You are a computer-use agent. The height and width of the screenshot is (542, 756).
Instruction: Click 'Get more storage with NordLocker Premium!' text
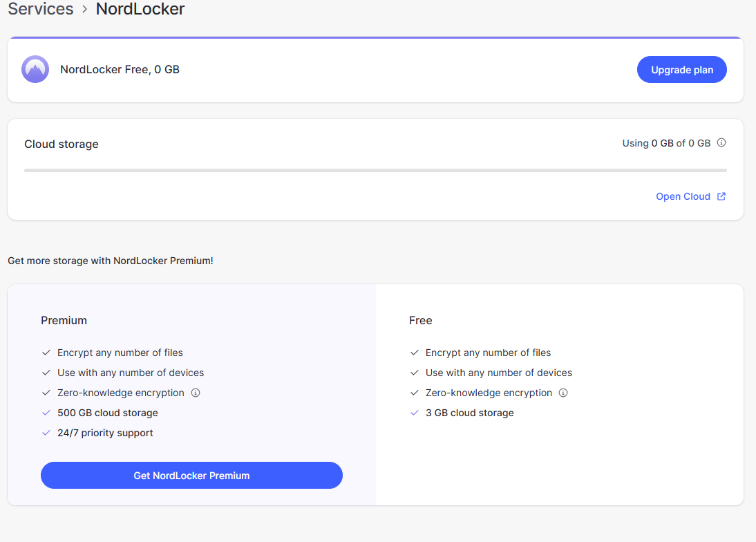111,261
